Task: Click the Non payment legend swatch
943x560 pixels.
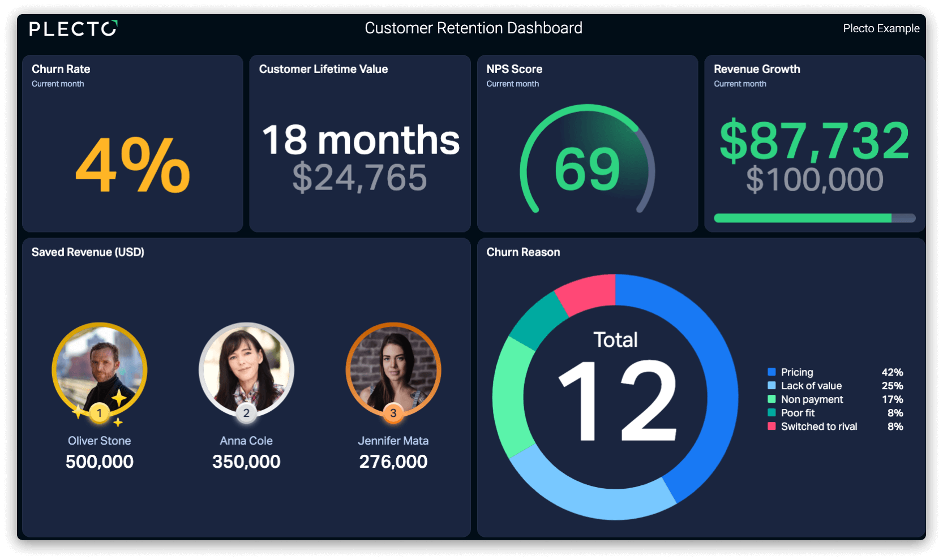Action: pyautogui.click(x=771, y=399)
